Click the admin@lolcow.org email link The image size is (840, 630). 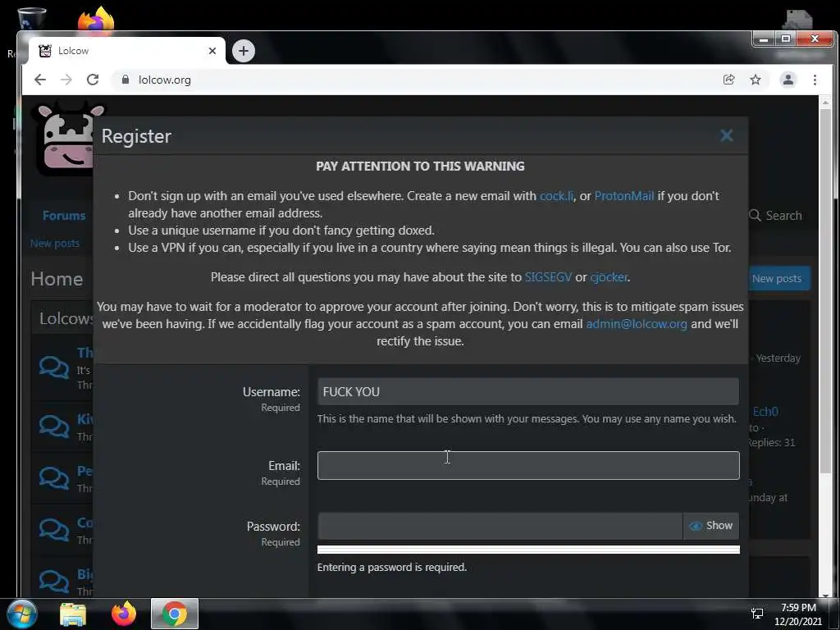[x=637, y=324]
